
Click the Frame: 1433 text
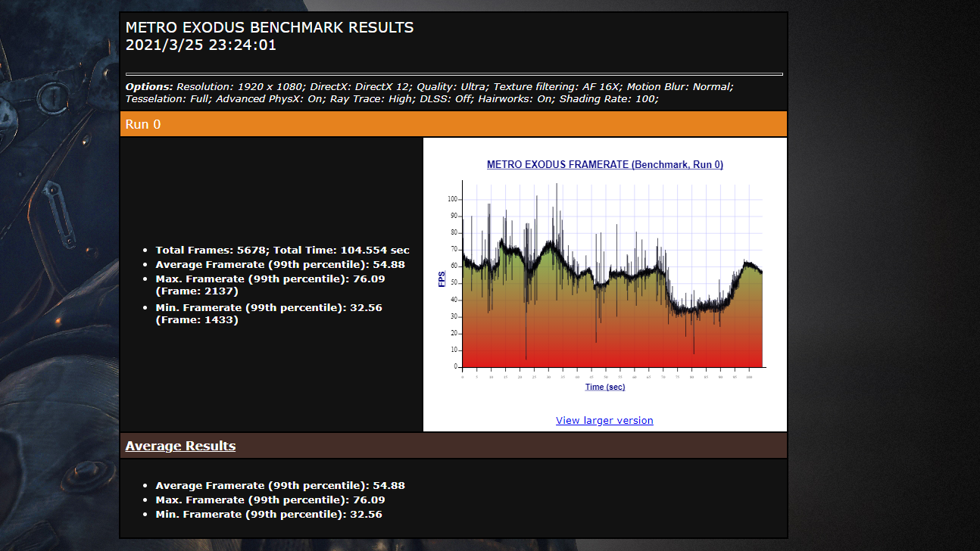tap(197, 320)
